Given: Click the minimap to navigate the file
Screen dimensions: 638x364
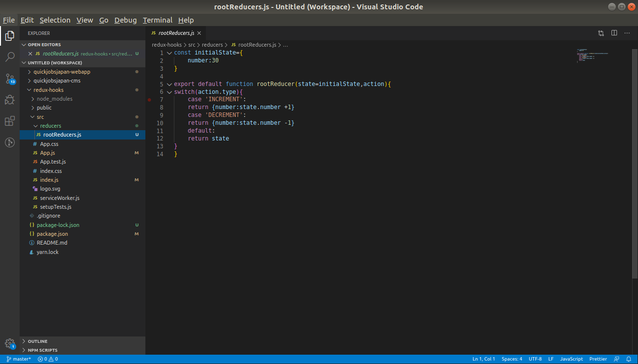Looking at the screenshot, I should pos(592,55).
